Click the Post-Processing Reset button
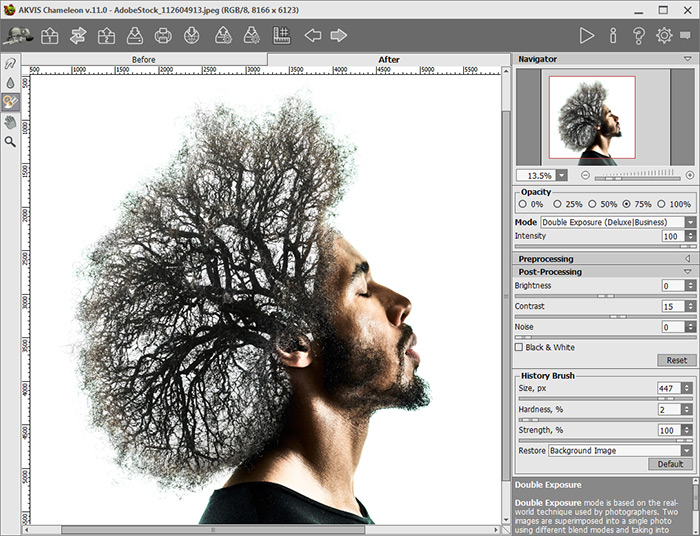Viewport: 700px width, 536px height. (676, 360)
